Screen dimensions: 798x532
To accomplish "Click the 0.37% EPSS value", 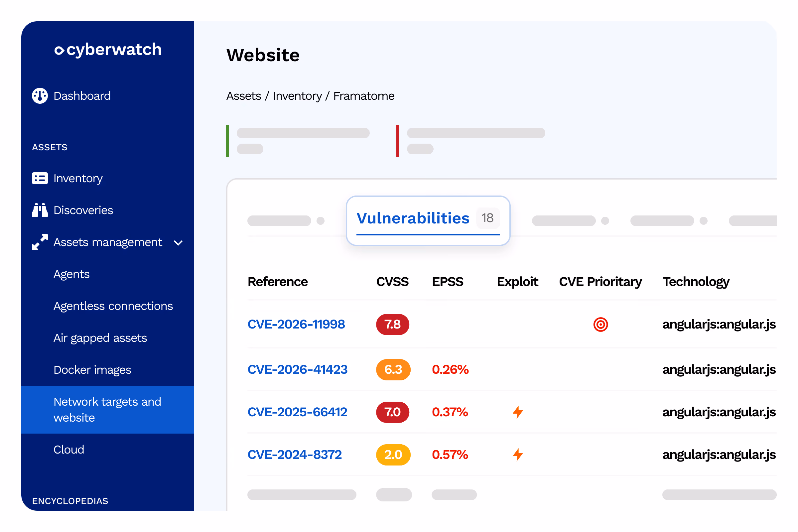I will pos(450,412).
